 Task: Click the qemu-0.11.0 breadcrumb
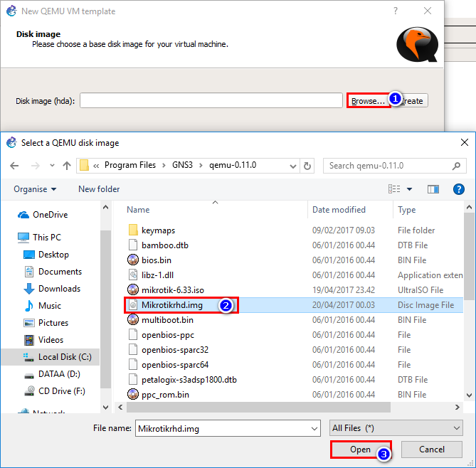click(233, 165)
